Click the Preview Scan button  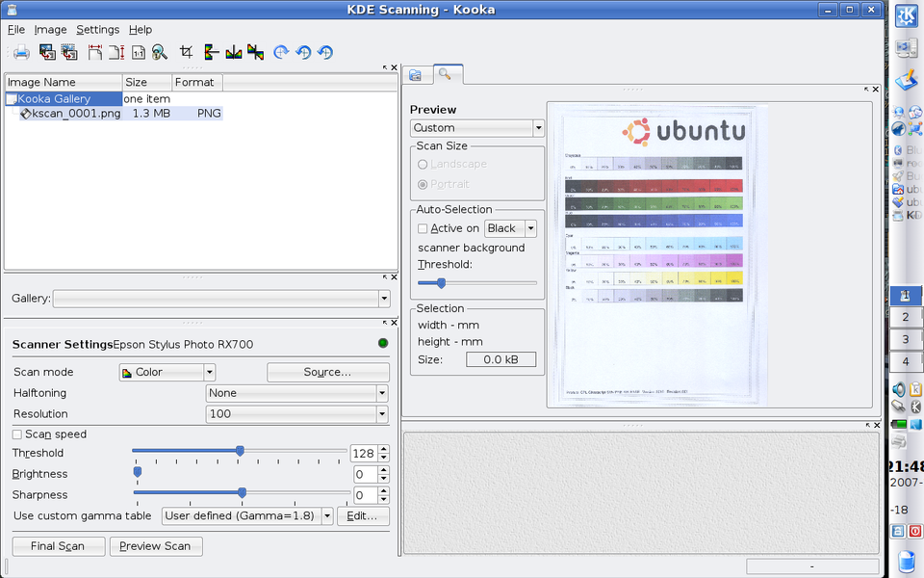point(156,546)
